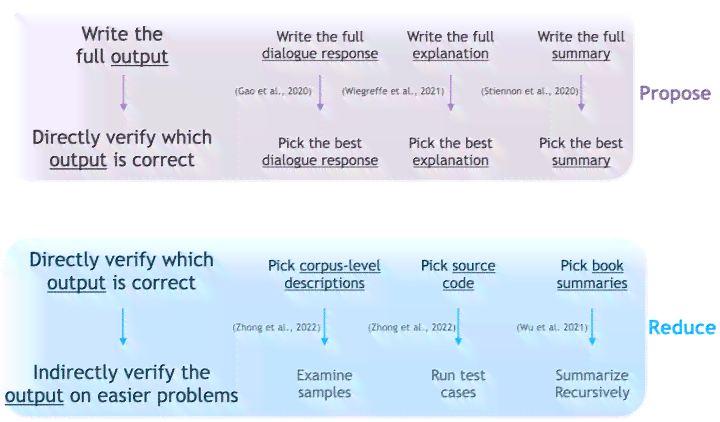720x422 pixels.
Task: Click the 'Wu et al. 2021' citation
Action: pos(552,327)
